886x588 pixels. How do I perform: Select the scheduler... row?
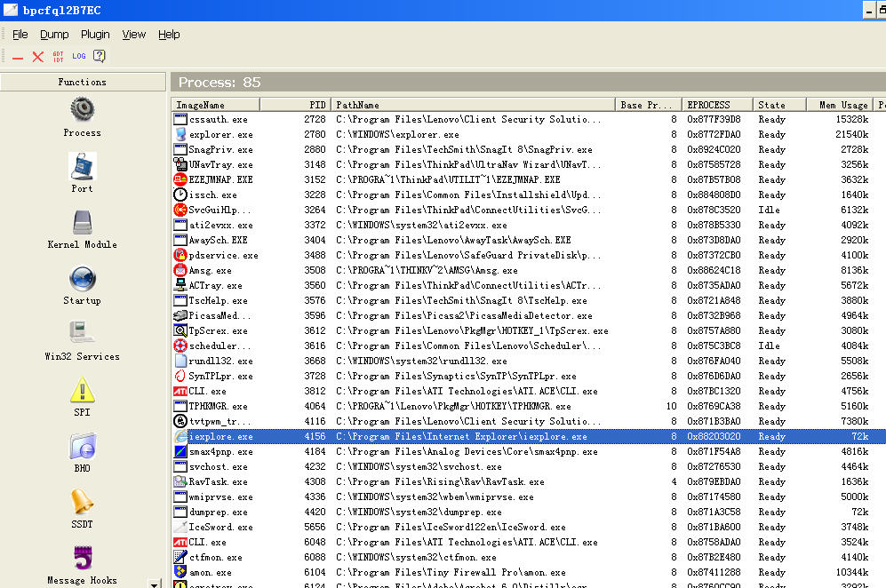[529, 346]
